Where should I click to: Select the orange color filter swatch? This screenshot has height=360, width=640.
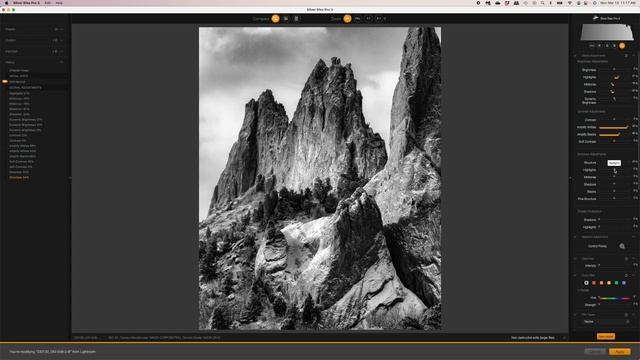(601, 283)
